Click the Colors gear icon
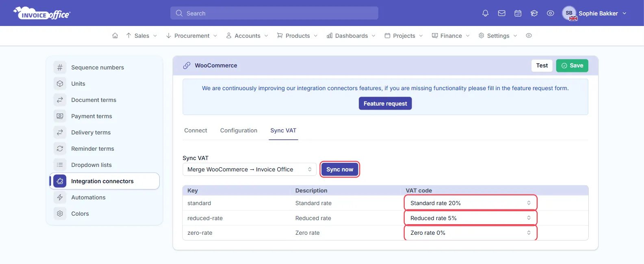The height and width of the screenshot is (264, 644). point(60,214)
